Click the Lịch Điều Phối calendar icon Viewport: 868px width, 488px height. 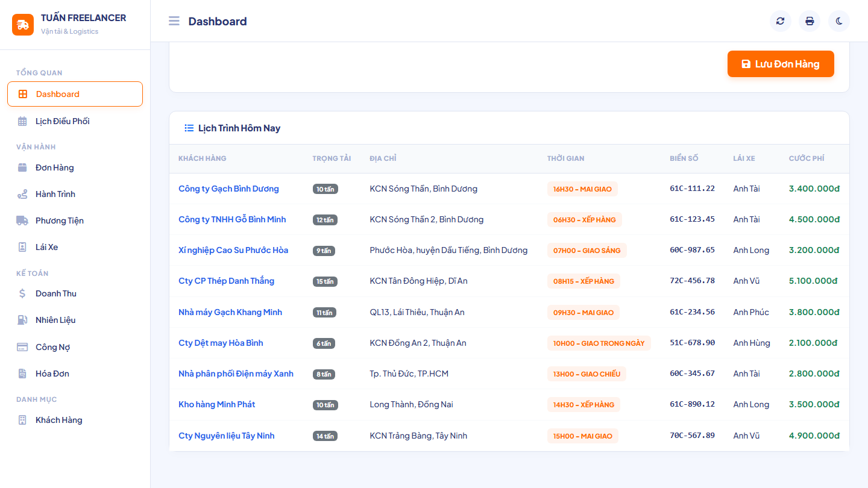(x=22, y=121)
